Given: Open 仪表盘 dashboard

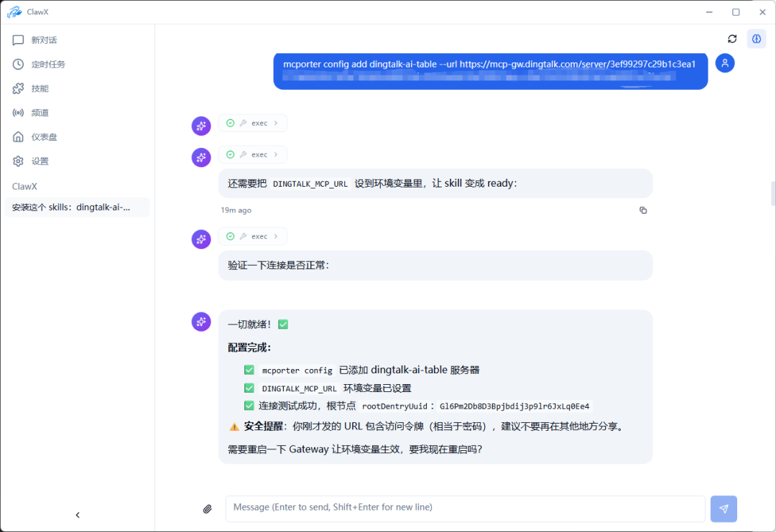Looking at the screenshot, I should (77, 137).
